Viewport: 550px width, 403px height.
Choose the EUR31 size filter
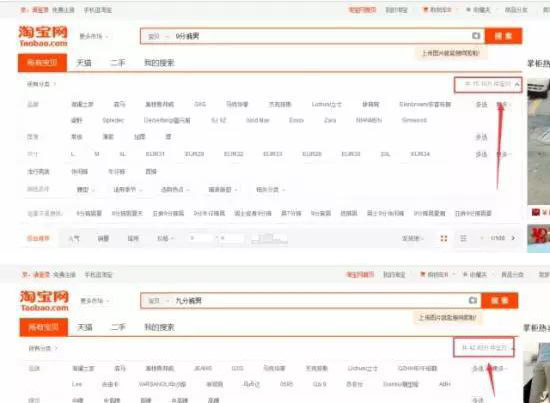click(155, 154)
